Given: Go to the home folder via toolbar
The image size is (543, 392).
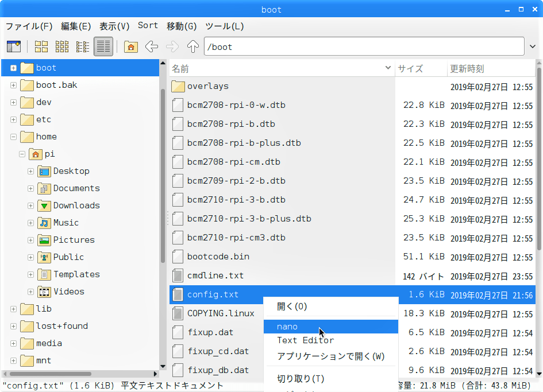Looking at the screenshot, I should coord(131,46).
